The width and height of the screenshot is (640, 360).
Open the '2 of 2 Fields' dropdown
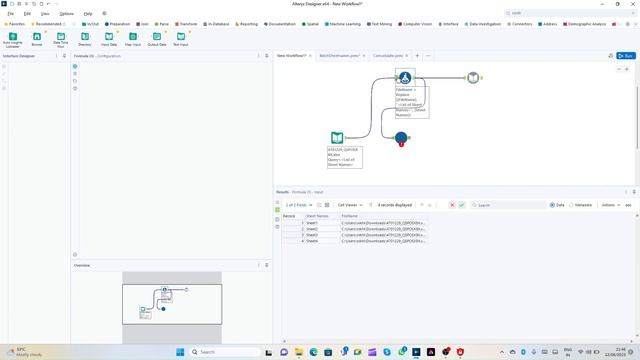[x=299, y=205]
